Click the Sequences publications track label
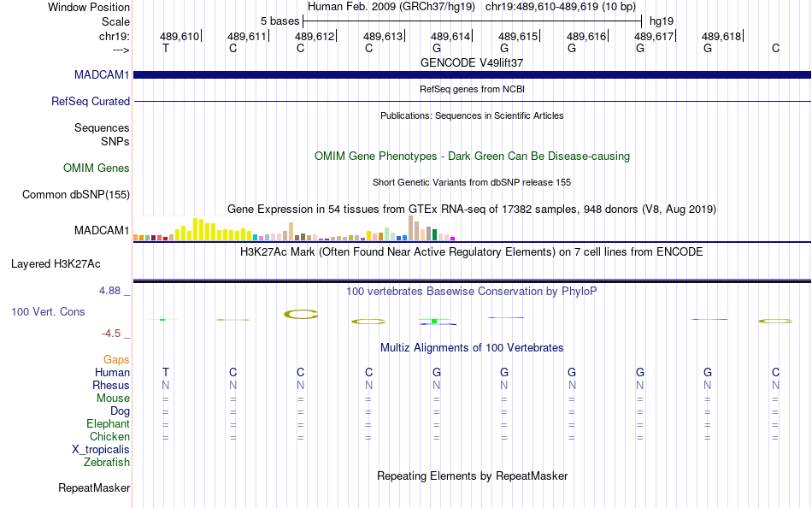Viewport: 812px width, 508px height. (102, 127)
